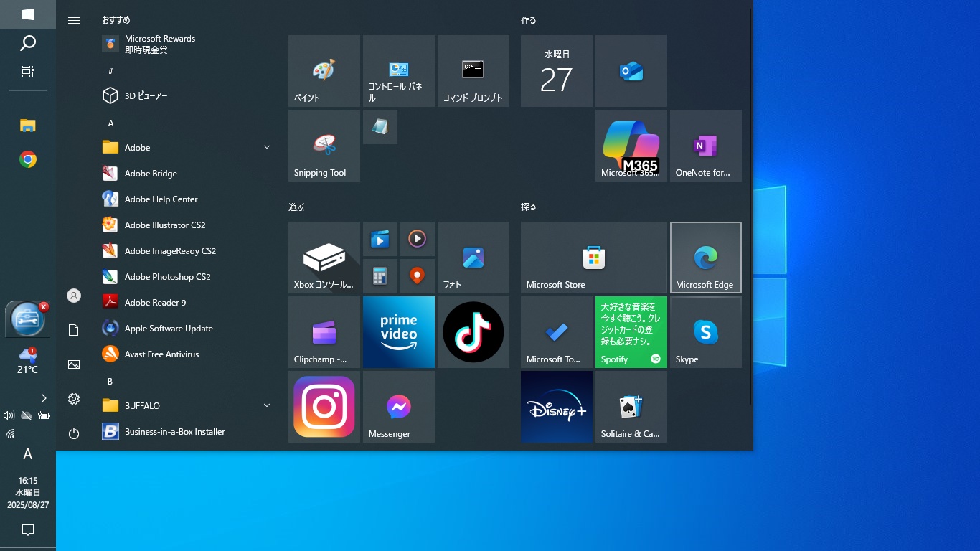
Task: Open Apple Software Update
Action: tap(187, 328)
